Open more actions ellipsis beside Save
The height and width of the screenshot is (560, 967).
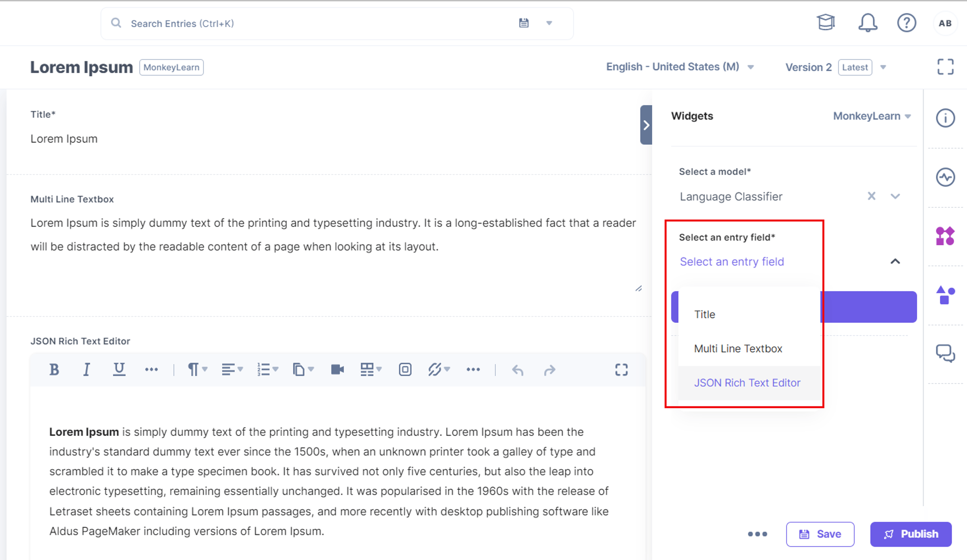[x=757, y=534]
